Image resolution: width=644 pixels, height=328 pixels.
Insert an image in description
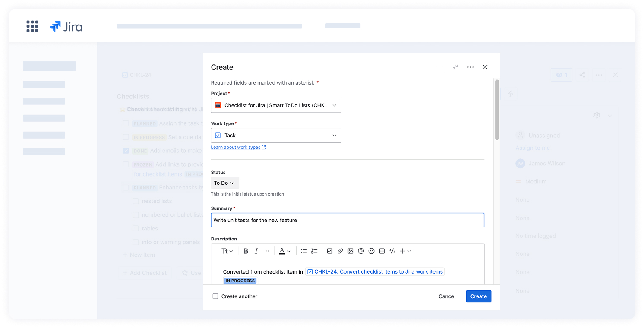[x=350, y=251]
